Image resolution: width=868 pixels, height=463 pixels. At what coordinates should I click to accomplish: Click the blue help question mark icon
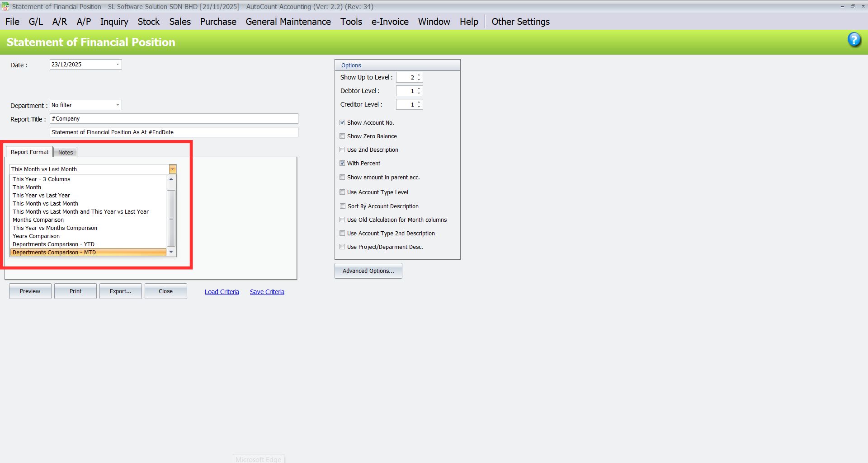(x=854, y=40)
